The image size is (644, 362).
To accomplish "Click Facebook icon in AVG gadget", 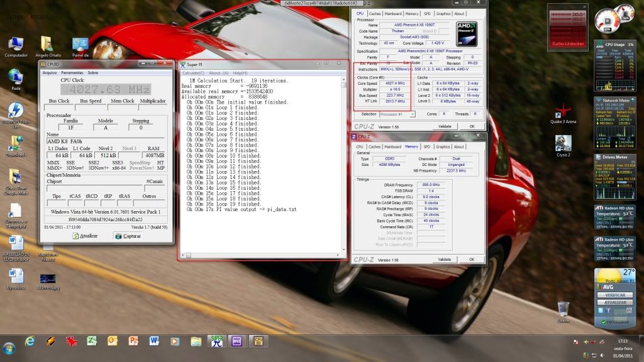I will [x=608, y=310].
